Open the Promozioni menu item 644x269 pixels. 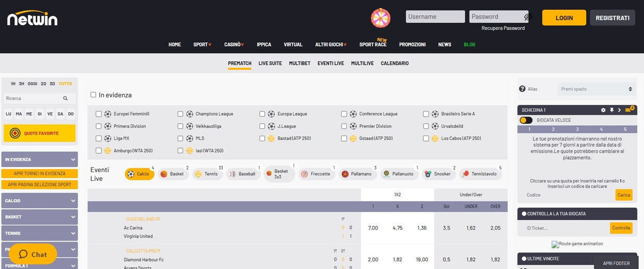click(412, 45)
